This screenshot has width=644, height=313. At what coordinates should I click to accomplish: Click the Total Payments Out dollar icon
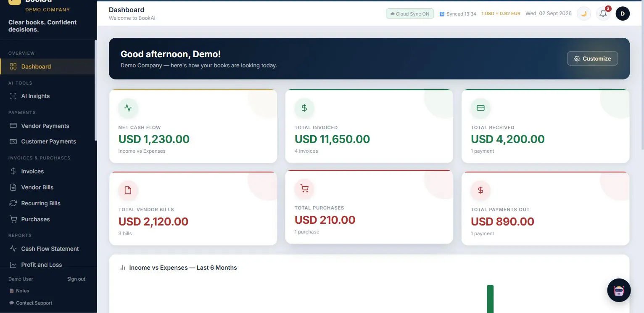tap(480, 190)
